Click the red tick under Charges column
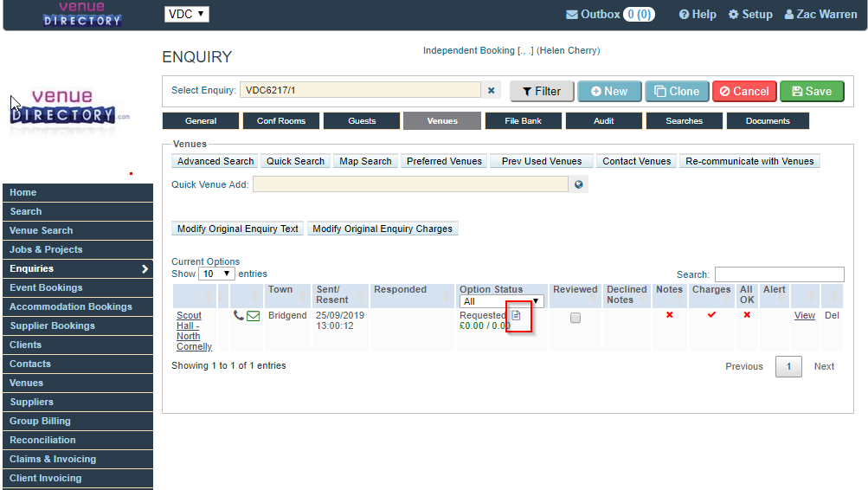Viewport: 868px width, 490px height. coord(711,314)
